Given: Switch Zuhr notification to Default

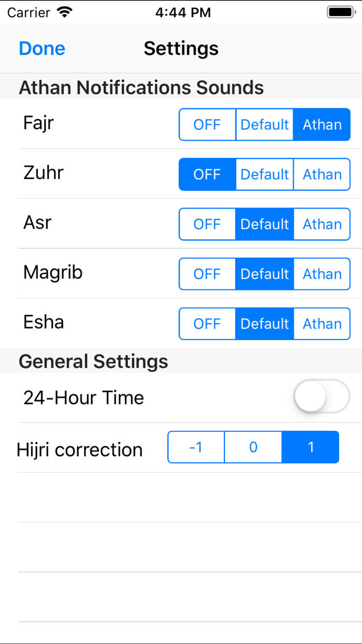Looking at the screenshot, I should pos(264,174).
